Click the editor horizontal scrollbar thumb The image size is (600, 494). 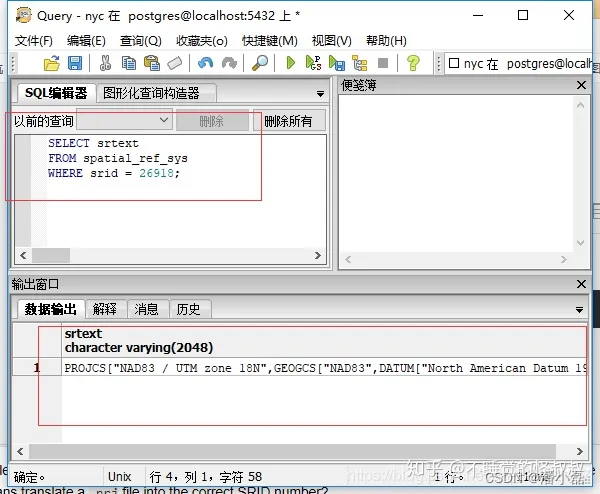pos(51,255)
